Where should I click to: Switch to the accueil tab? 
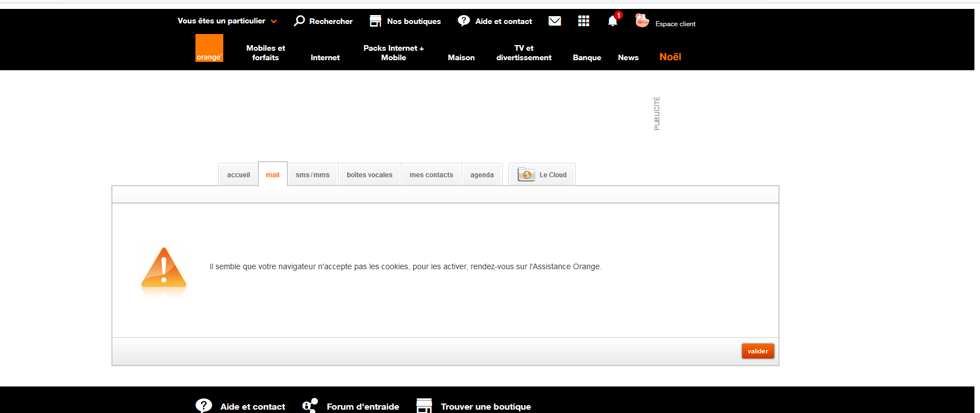click(x=238, y=174)
